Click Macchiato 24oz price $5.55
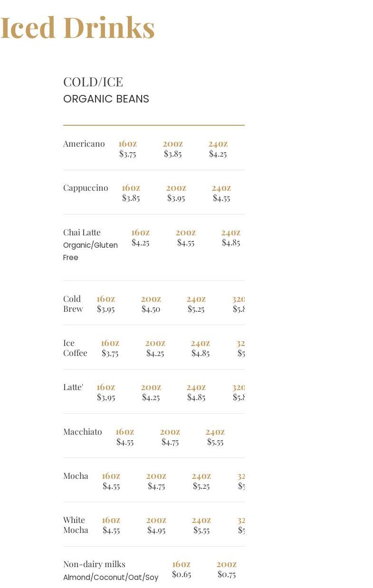This screenshot has width=373, height=588. click(x=215, y=442)
